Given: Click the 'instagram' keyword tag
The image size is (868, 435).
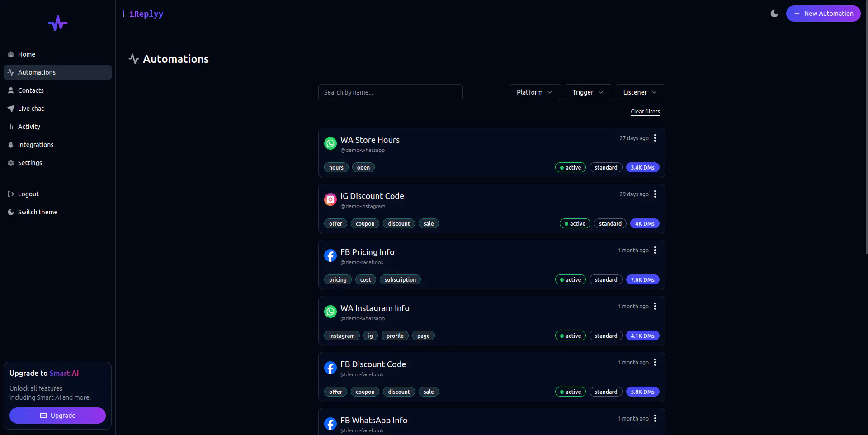Looking at the screenshot, I should tap(342, 336).
